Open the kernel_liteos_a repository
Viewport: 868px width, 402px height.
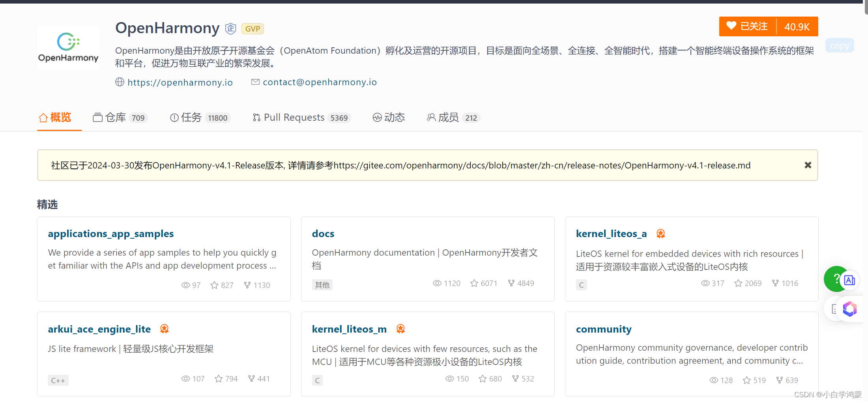click(x=611, y=234)
